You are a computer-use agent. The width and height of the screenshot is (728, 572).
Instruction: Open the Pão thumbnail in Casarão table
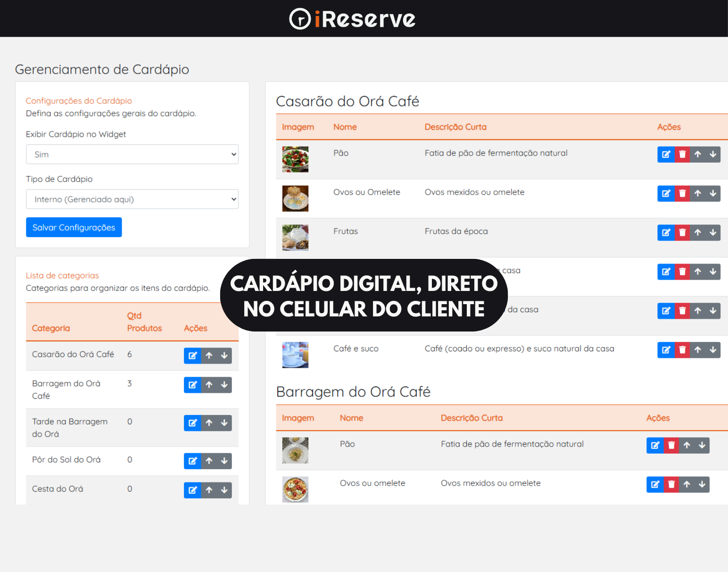tap(295, 159)
